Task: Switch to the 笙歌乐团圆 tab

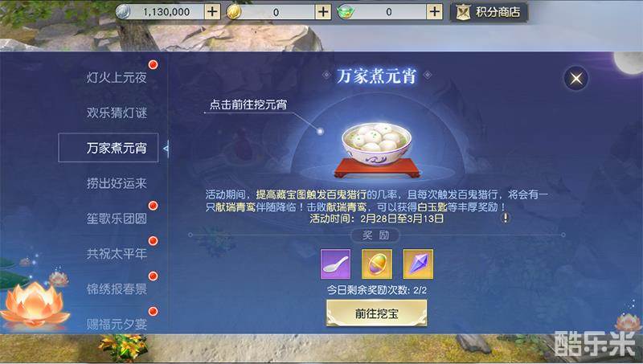Action: point(117,218)
